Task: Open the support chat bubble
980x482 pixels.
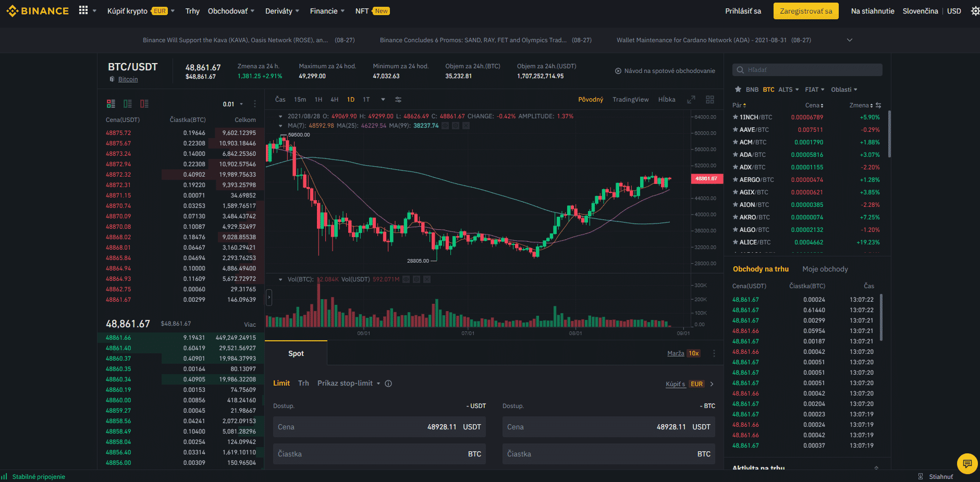Action: click(967, 463)
